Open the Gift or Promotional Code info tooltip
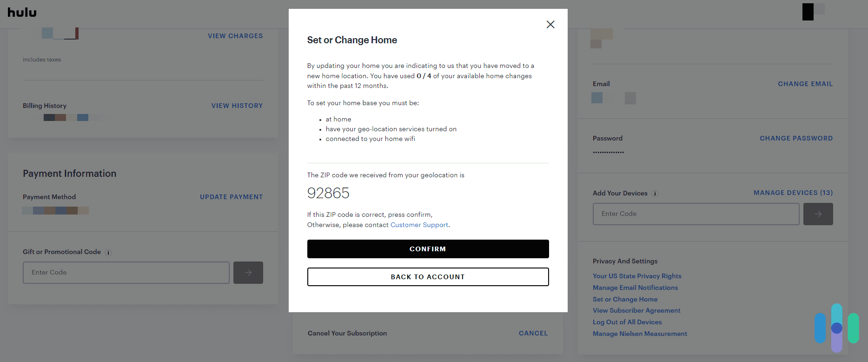The width and height of the screenshot is (868, 362). 108,252
